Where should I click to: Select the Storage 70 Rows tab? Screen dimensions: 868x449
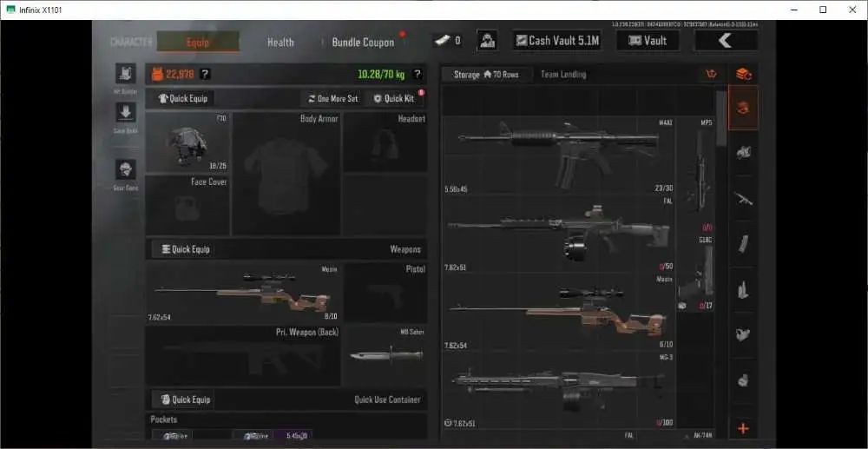(487, 74)
